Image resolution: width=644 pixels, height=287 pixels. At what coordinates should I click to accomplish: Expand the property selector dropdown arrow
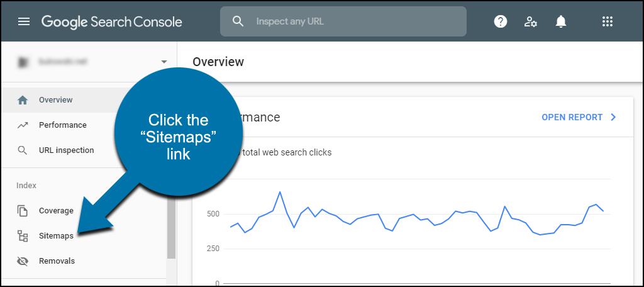pyautogui.click(x=164, y=62)
